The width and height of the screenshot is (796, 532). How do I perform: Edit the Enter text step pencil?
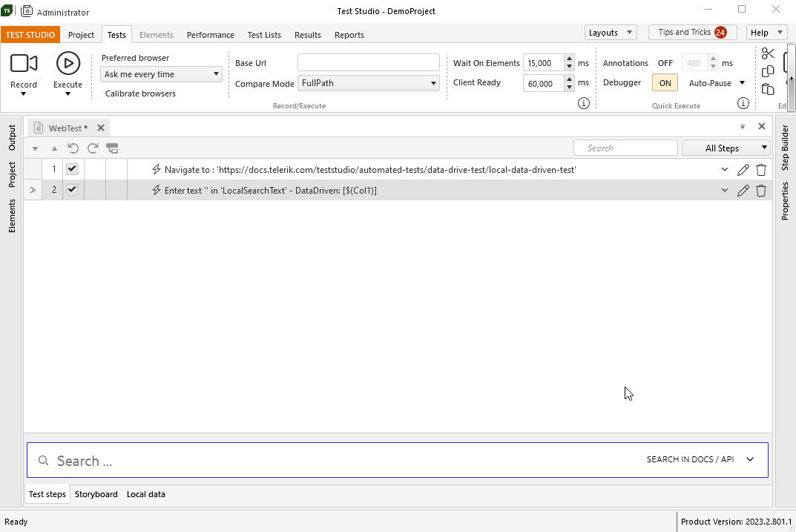pos(743,191)
